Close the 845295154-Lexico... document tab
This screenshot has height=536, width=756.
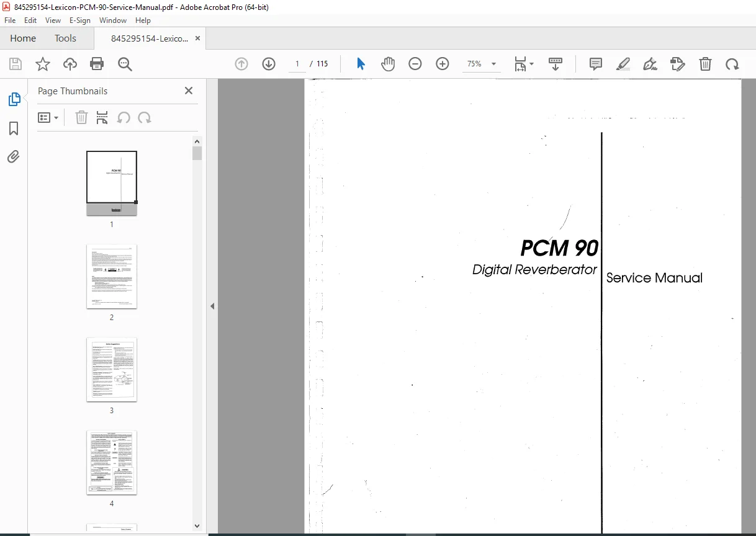[198, 38]
